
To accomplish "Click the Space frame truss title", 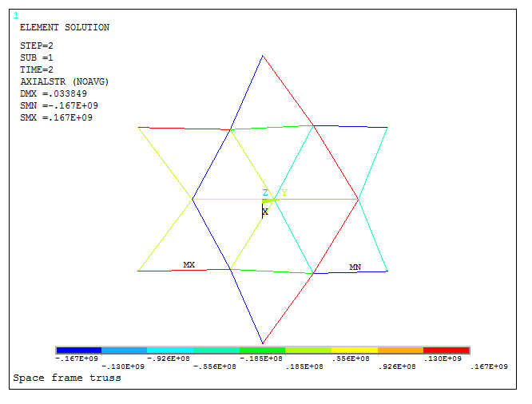I will point(67,378).
